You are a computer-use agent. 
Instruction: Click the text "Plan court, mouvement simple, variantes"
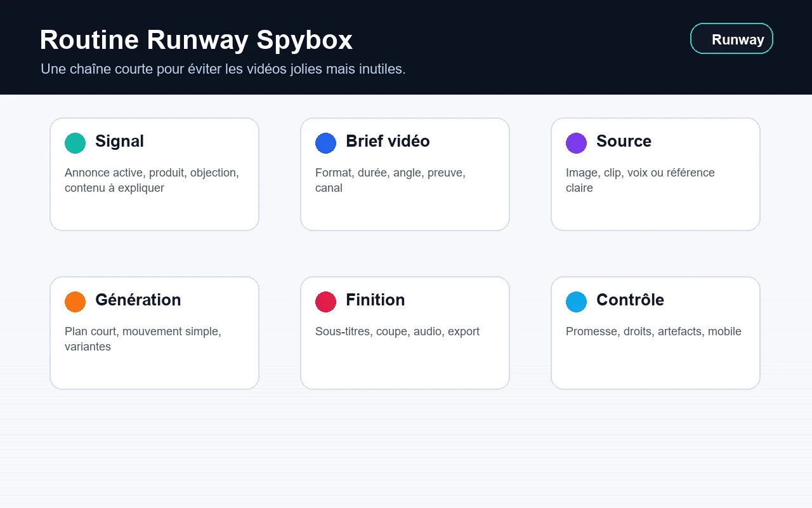click(143, 339)
